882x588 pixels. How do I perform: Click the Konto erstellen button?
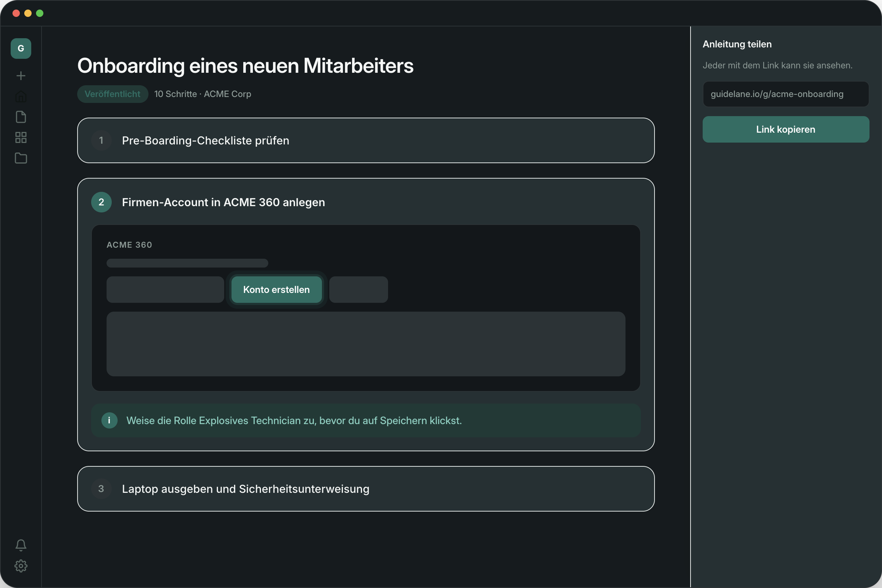point(276,290)
